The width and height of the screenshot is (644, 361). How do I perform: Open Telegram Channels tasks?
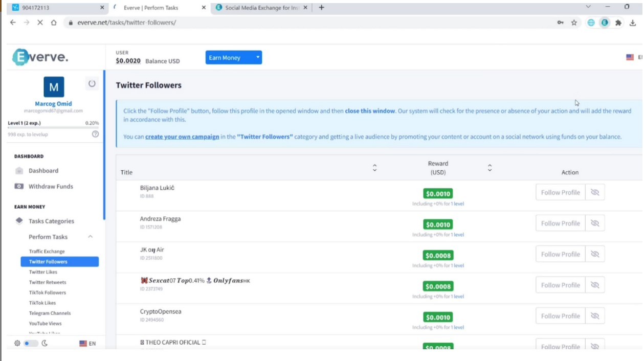click(x=50, y=313)
